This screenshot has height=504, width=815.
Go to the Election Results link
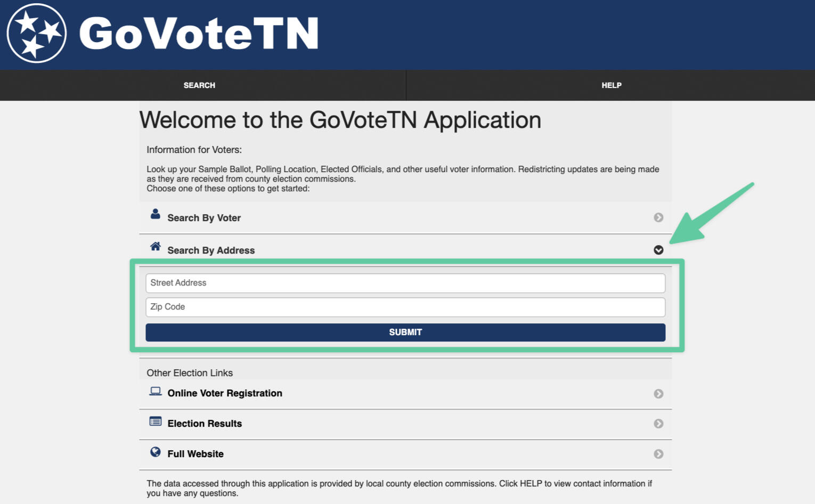point(205,424)
